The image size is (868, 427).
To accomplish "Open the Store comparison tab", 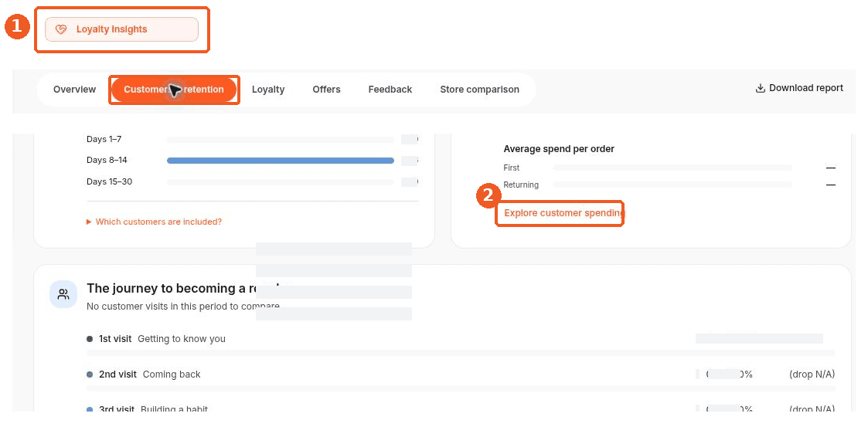I will pos(479,90).
